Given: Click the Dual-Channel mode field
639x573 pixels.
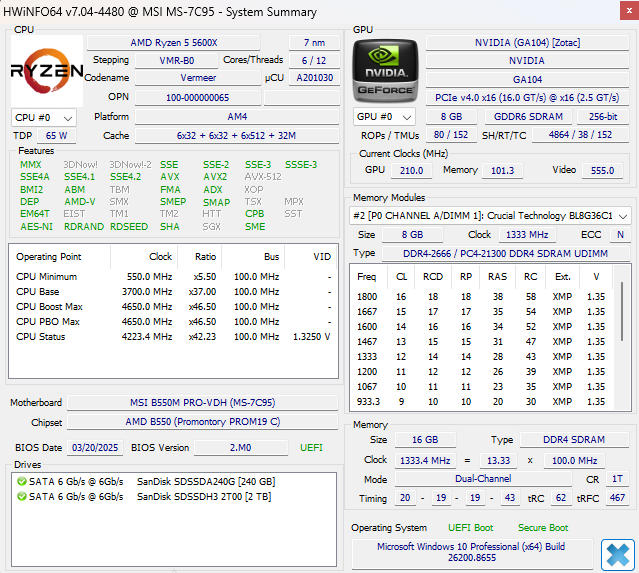Looking at the screenshot, I should coord(483,479).
